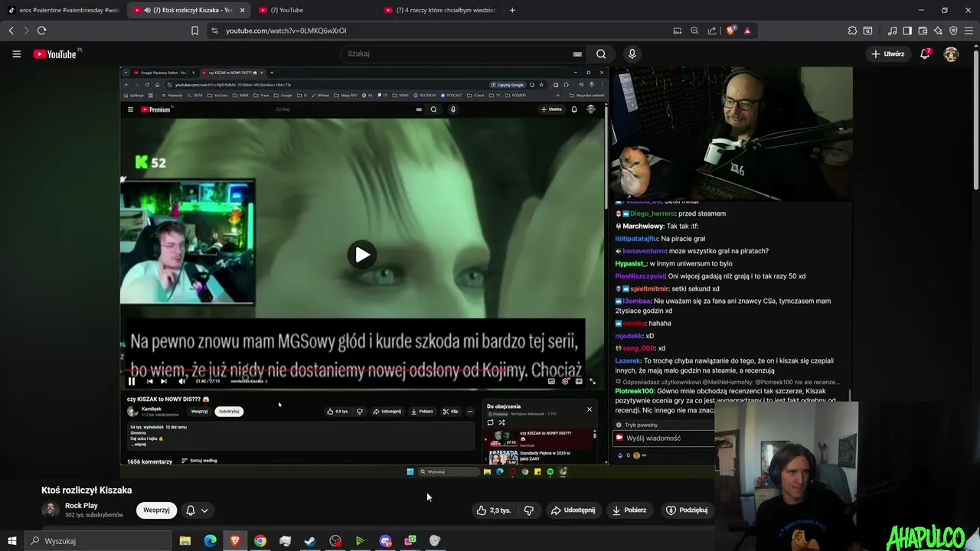Open Brave Playlist music note icon
The height and width of the screenshot is (551, 980).
pyautogui.click(x=892, y=31)
